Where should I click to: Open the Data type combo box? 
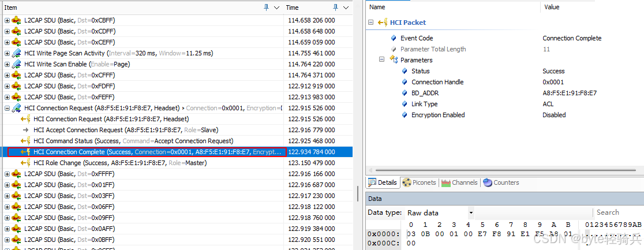(x=440, y=213)
